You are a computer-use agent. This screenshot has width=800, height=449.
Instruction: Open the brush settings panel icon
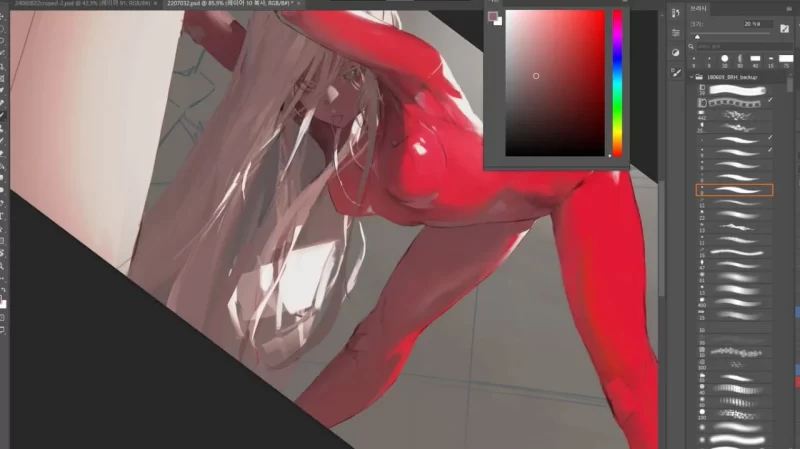tap(676, 72)
